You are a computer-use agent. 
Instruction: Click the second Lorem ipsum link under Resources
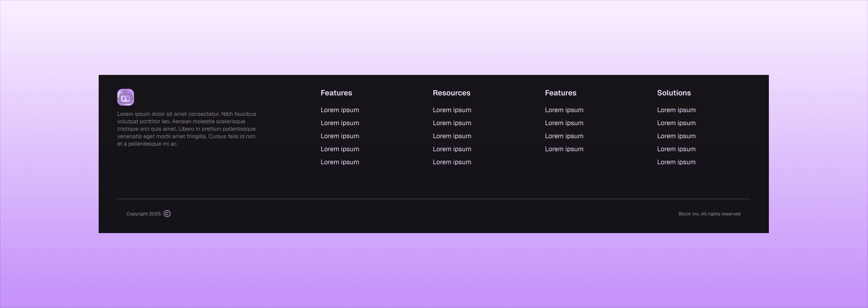pos(452,123)
